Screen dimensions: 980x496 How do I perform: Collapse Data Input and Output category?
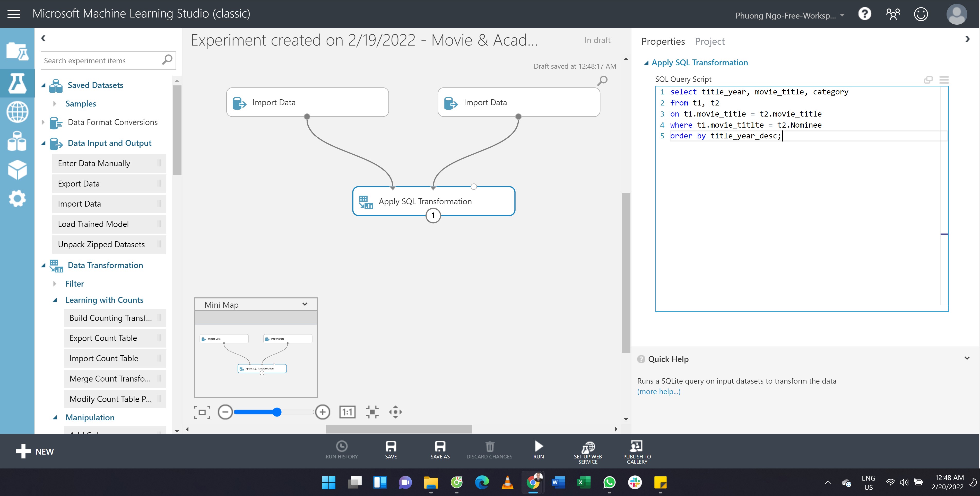(43, 143)
